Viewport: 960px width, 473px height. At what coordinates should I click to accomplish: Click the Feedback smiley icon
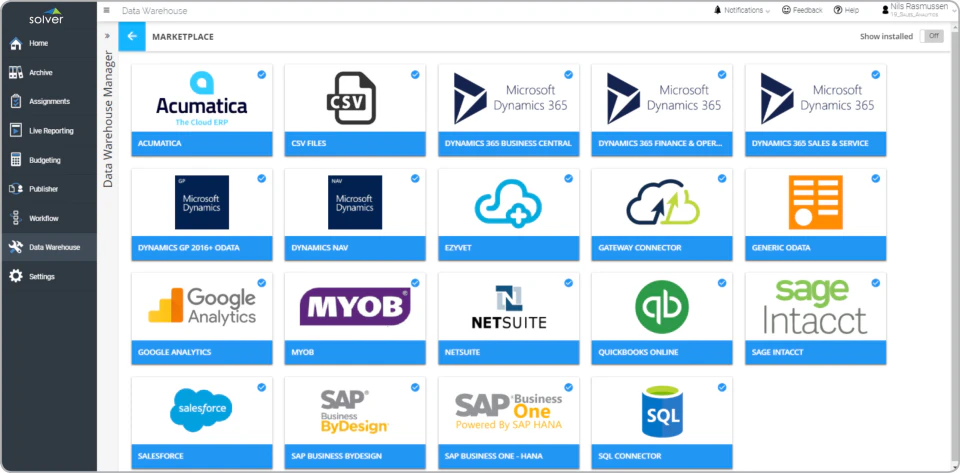pos(786,10)
